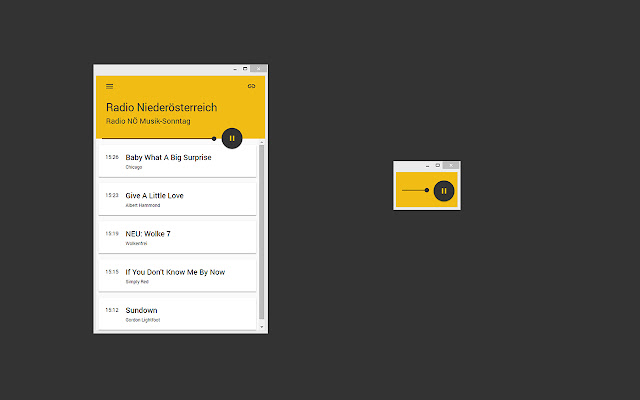Click the playlist vertical scrollbar thumb
640x400 pixels.
[262, 232]
